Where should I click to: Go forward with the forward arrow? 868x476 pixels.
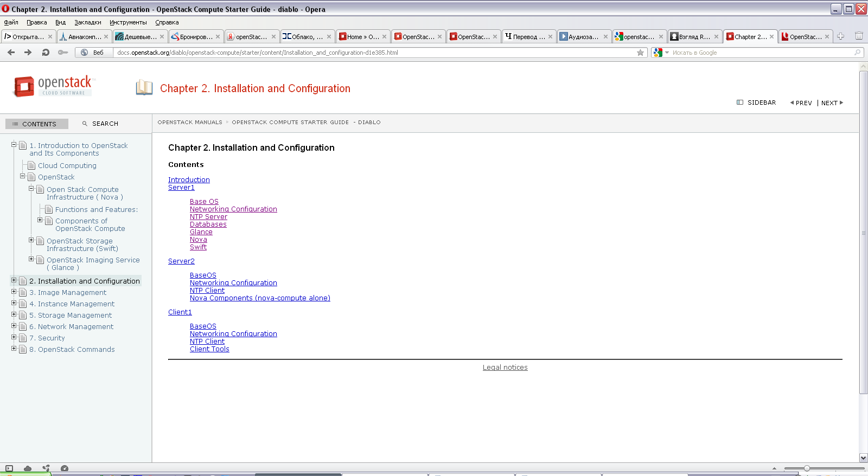tap(28, 52)
